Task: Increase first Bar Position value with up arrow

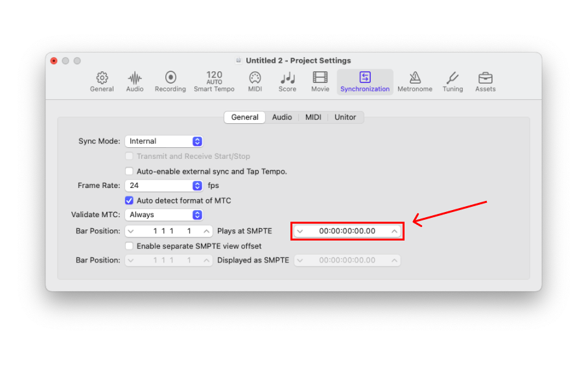Action: pos(206,231)
